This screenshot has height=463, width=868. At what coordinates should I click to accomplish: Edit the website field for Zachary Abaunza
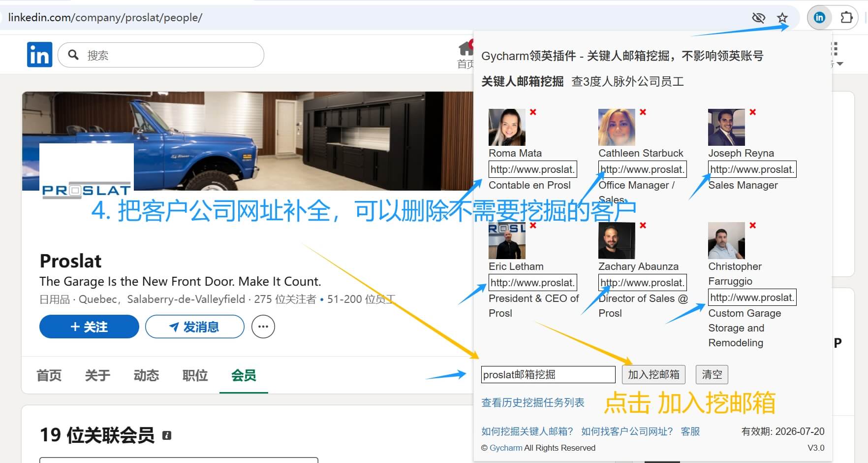tap(642, 283)
